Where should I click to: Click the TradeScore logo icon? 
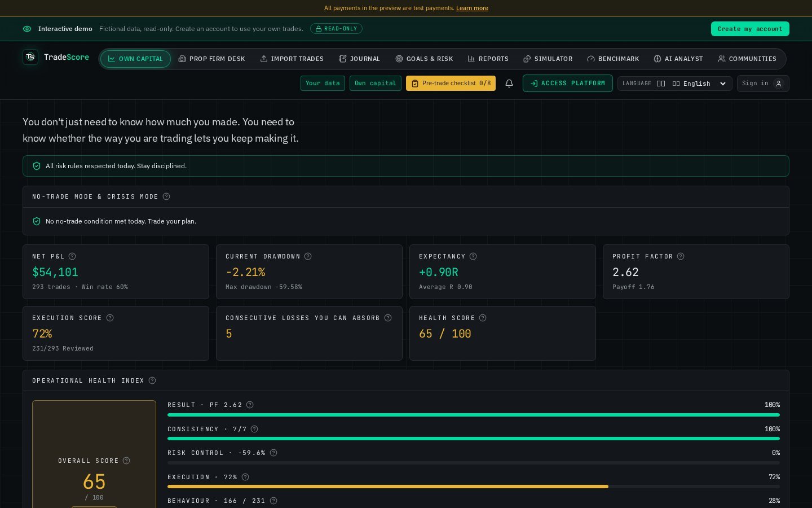[x=30, y=57]
